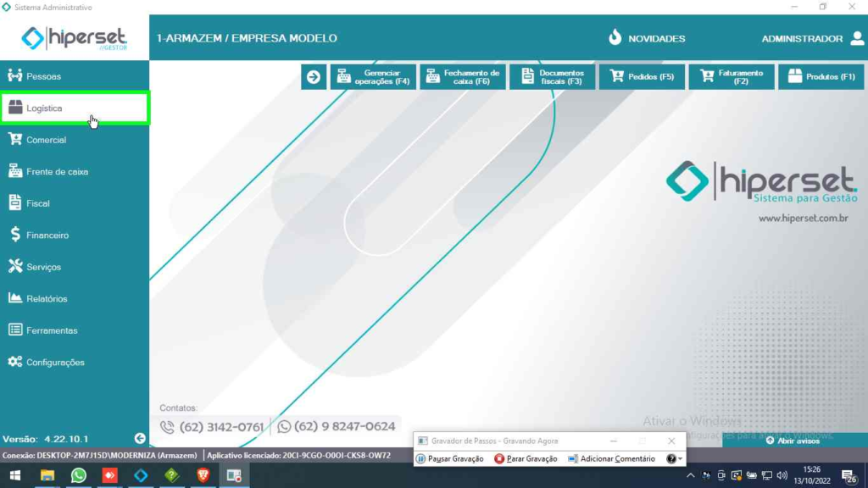Click the Produtos (F1) button
The height and width of the screenshot is (488, 868).
click(821, 77)
